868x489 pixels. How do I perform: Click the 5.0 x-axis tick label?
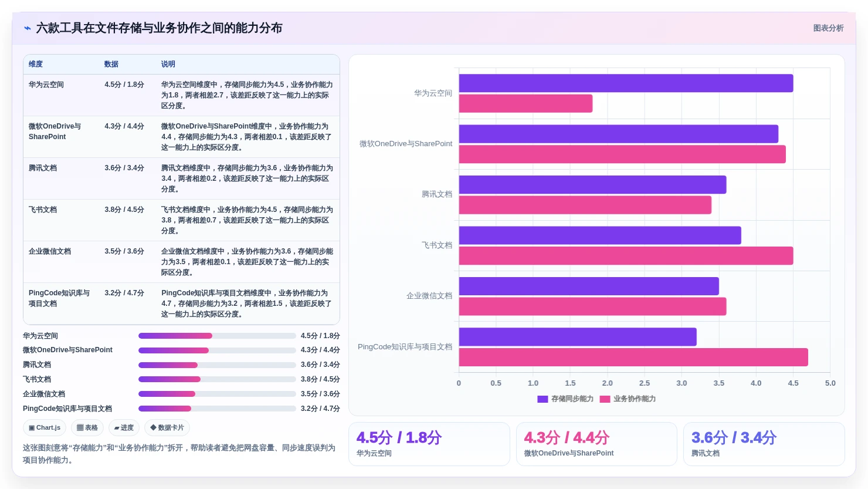click(x=830, y=383)
